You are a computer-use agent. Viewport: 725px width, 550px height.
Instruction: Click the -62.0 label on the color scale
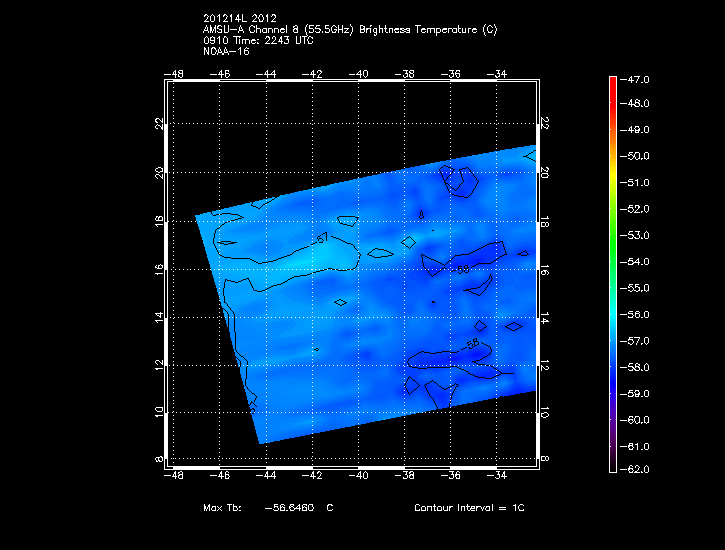click(637, 470)
